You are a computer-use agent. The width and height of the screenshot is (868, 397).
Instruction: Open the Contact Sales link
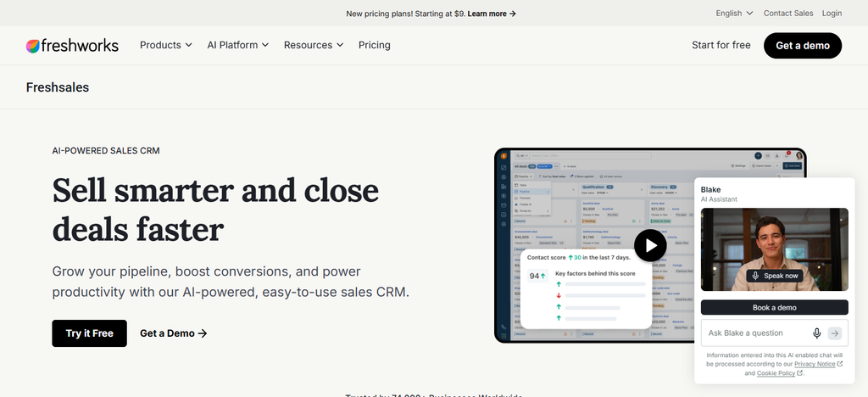pyautogui.click(x=788, y=14)
